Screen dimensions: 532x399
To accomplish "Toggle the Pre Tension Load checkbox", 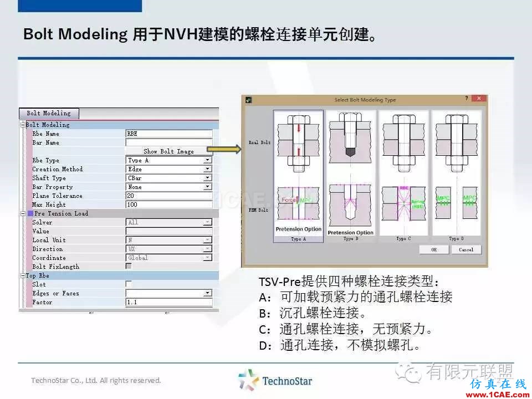I will (x=30, y=213).
